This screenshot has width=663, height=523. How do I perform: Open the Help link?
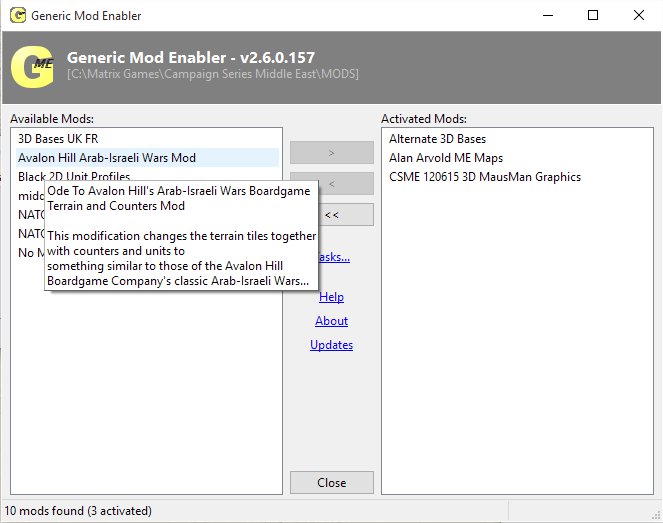(332, 297)
